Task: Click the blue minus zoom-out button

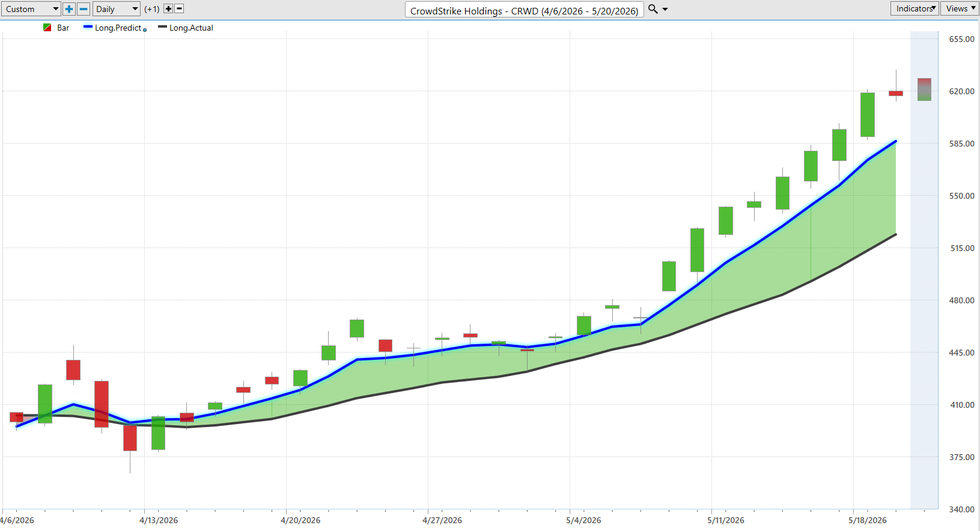Action: pos(84,9)
